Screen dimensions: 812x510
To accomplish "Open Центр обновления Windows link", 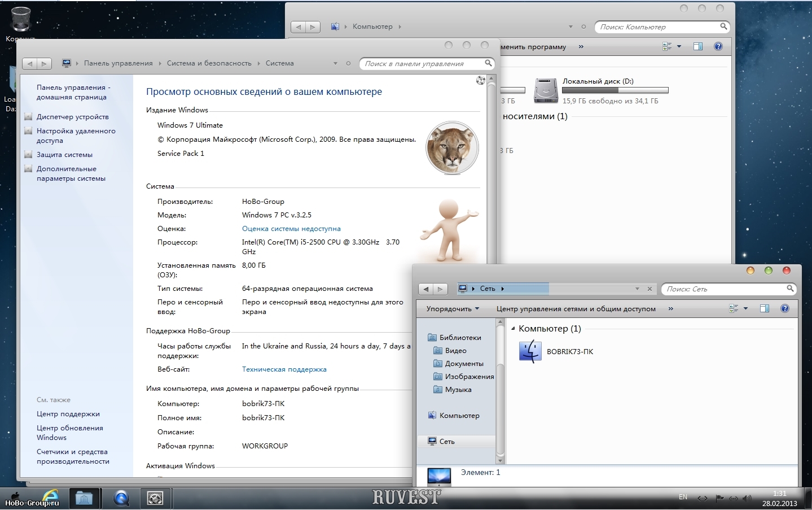I will pos(70,433).
